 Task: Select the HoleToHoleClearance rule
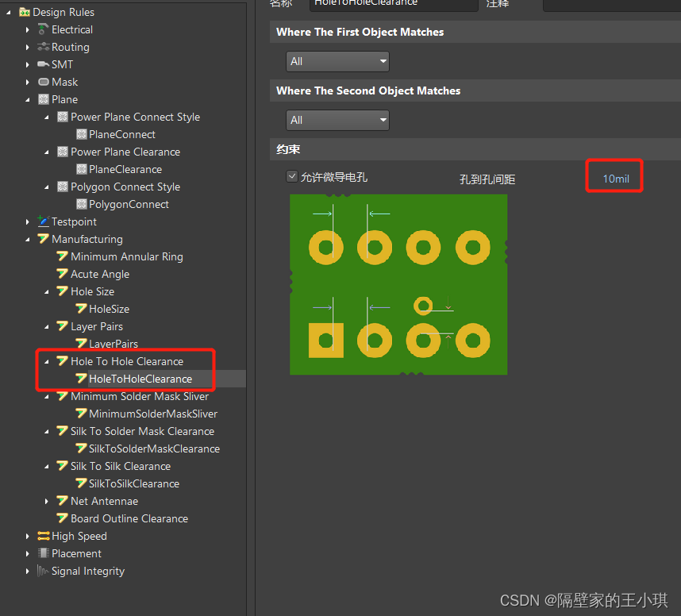(x=140, y=379)
